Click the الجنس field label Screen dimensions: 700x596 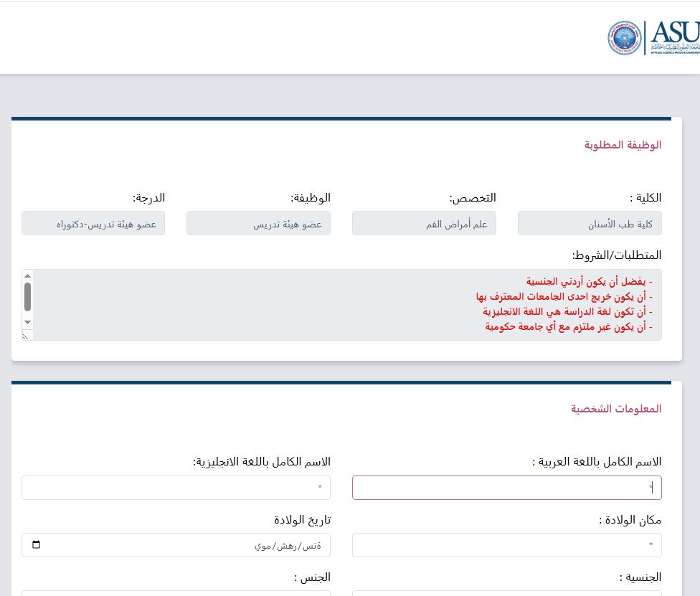312,577
